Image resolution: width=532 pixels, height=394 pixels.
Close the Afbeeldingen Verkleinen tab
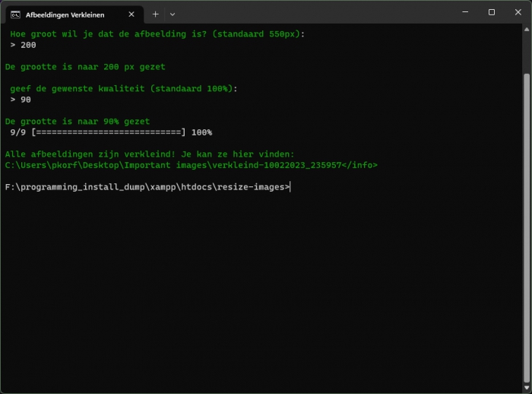click(x=131, y=14)
